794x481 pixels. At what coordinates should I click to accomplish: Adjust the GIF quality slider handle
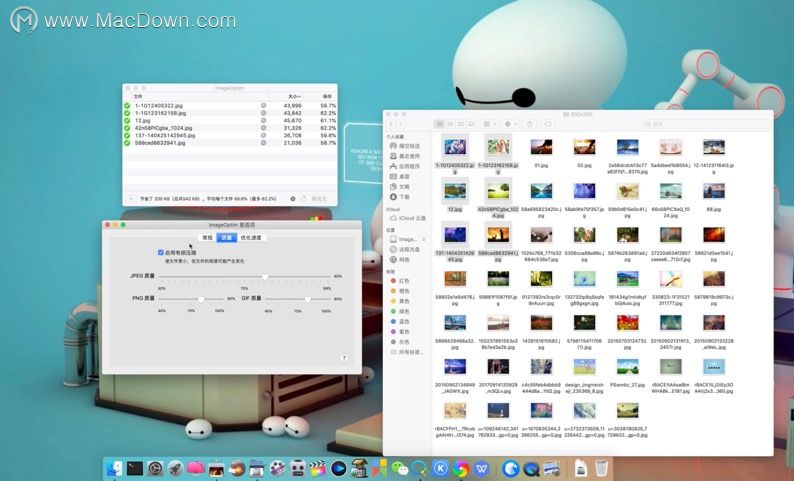[307, 299]
